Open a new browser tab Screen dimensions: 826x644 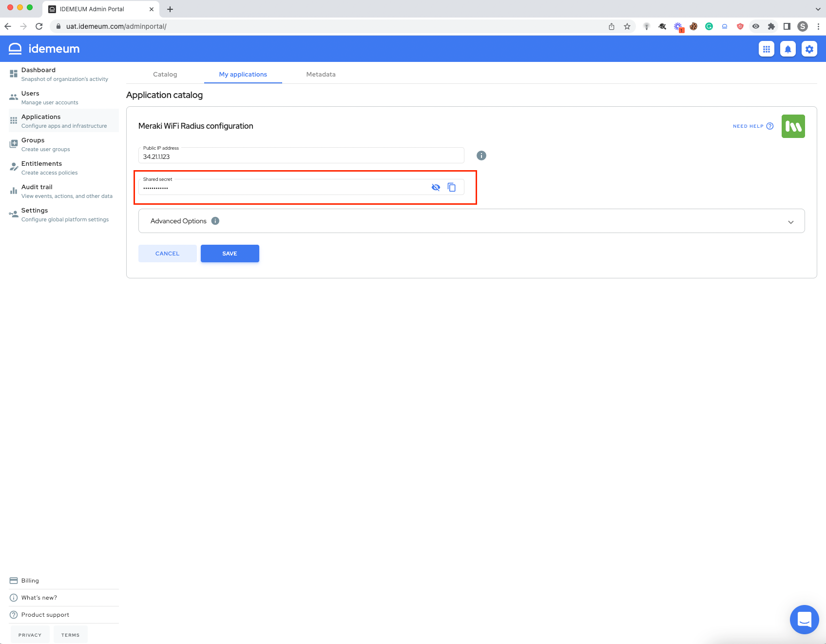point(170,9)
